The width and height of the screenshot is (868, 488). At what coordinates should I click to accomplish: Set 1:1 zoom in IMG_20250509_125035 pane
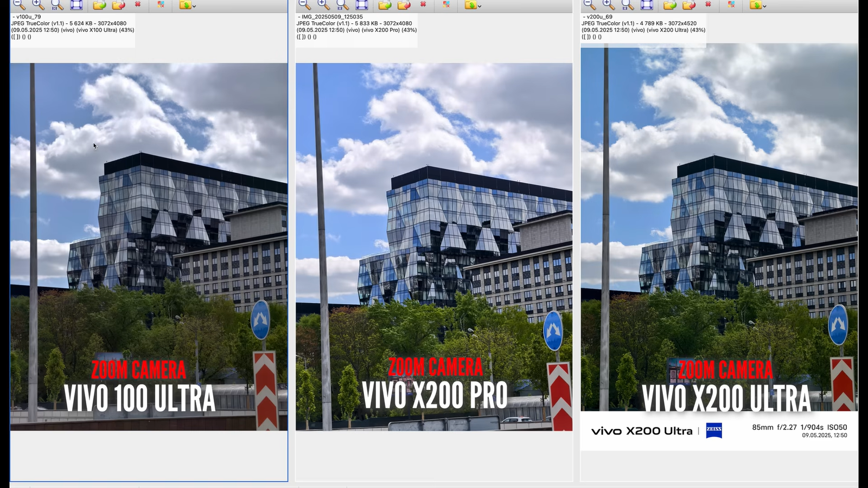(x=342, y=5)
